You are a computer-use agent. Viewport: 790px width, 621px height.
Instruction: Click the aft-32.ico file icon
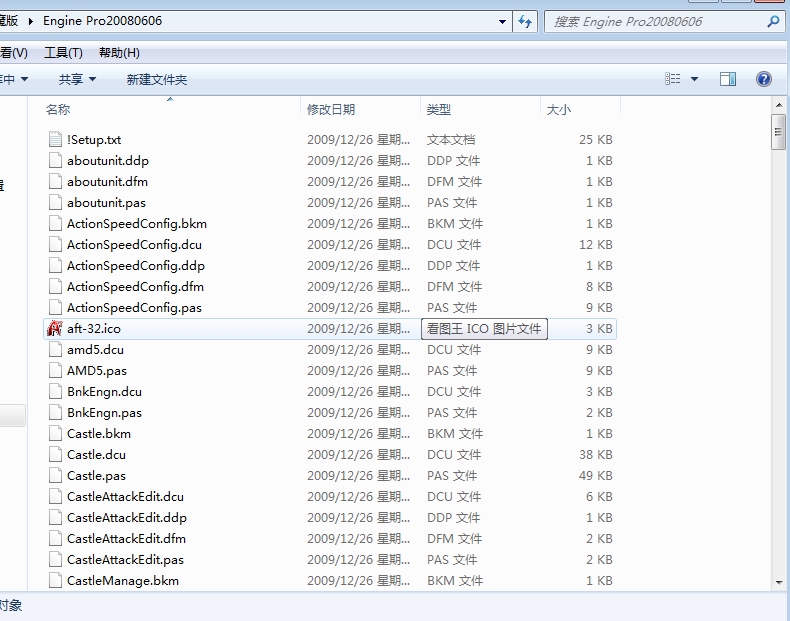click(x=55, y=329)
